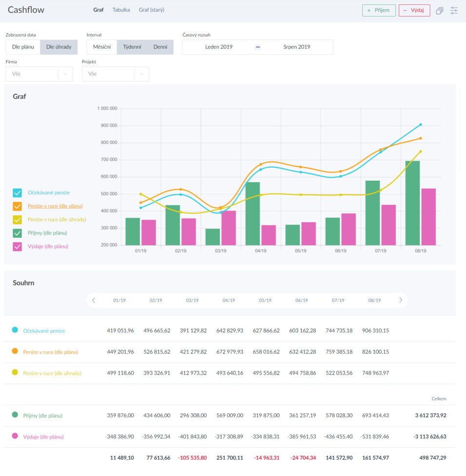Image resolution: width=466 pixels, height=476 pixels.
Task: Click the minus icon between date range fields
Action: 258,47
